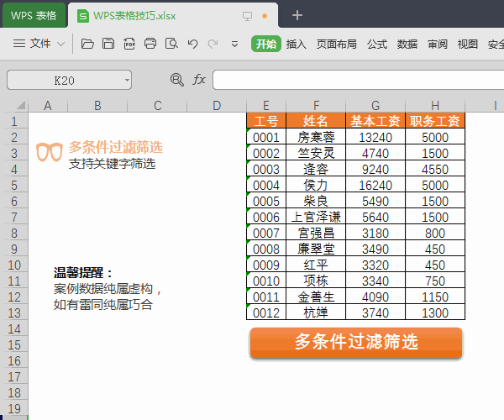The width and height of the screenshot is (504, 420).
Task: Click the select-all corner of the grid
Action: pyautogui.click(x=20, y=105)
